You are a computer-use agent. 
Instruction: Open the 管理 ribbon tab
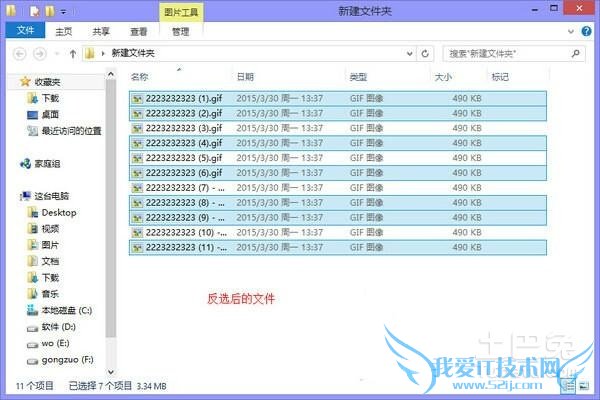(x=181, y=31)
